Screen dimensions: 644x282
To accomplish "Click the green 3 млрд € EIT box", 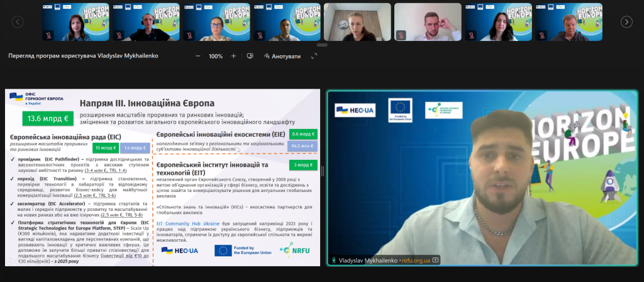I will click(x=304, y=165).
